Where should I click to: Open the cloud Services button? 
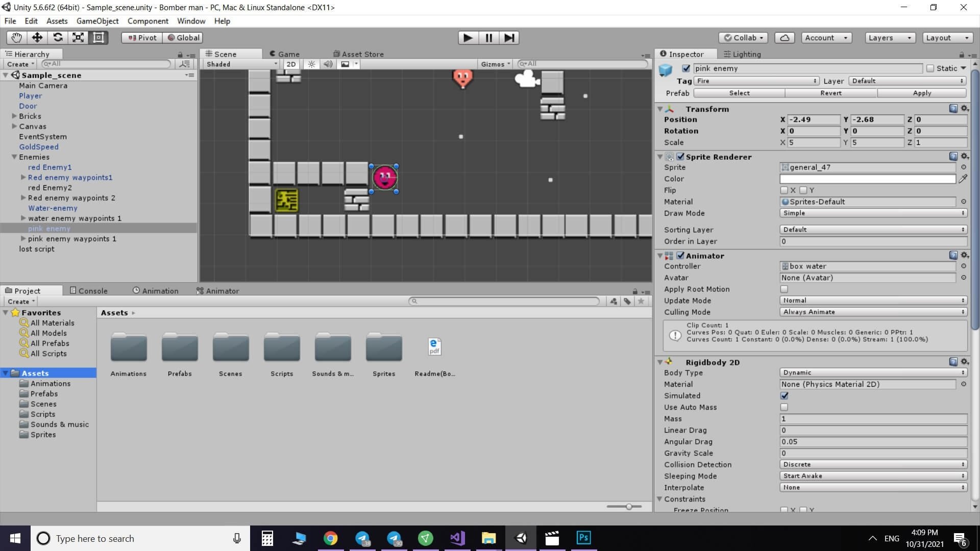[785, 38]
